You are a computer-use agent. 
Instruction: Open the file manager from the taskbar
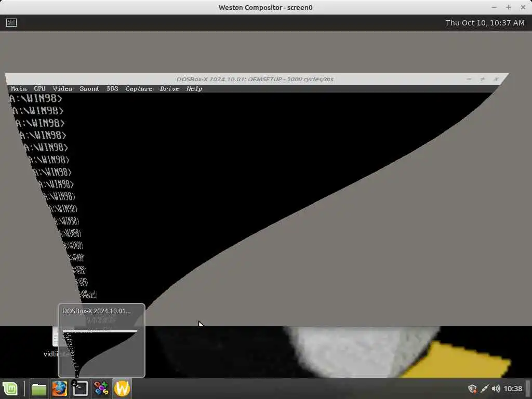pos(38,389)
